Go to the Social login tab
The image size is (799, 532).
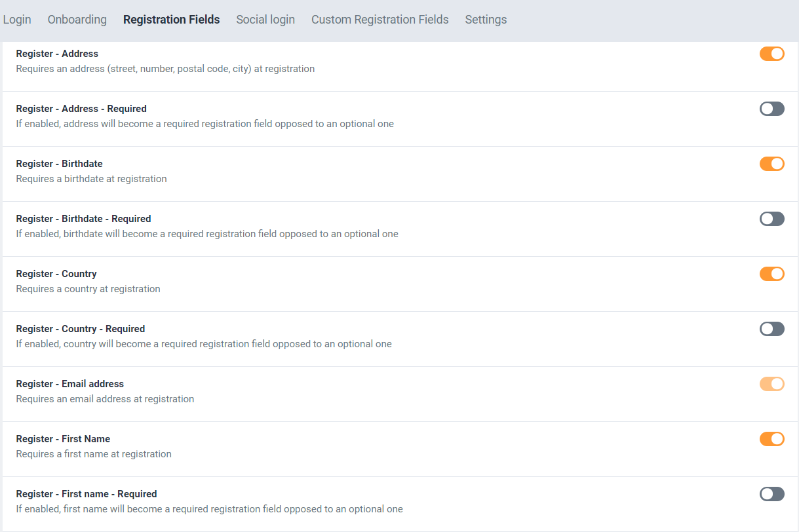coord(265,20)
